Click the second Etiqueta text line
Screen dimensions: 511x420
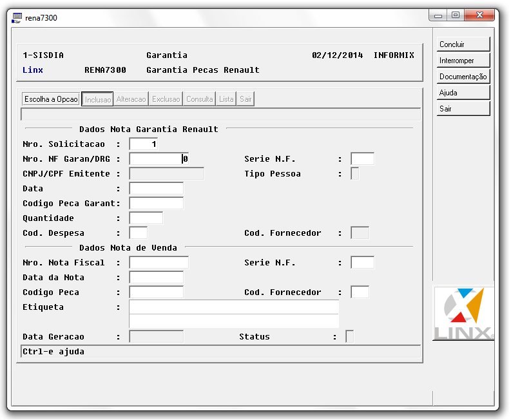point(234,321)
